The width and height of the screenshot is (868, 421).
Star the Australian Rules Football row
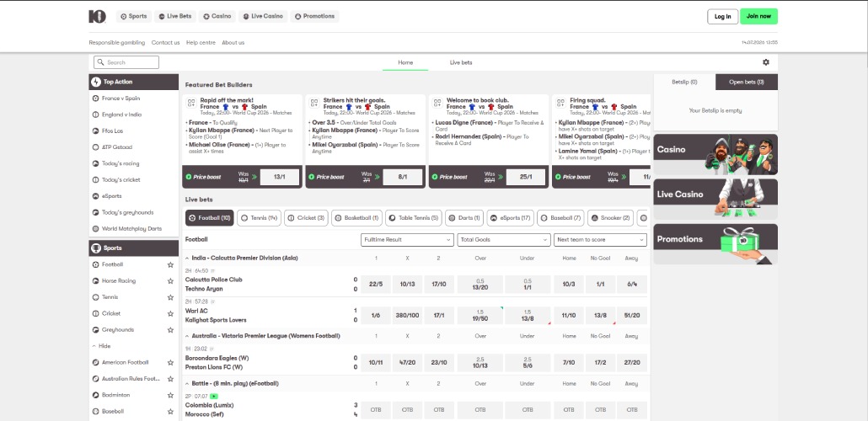pyautogui.click(x=170, y=379)
